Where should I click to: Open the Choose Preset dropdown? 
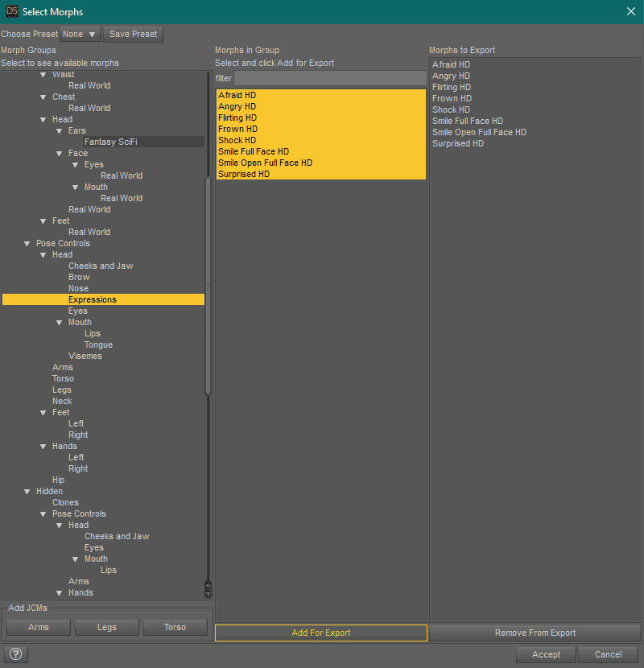[80, 34]
